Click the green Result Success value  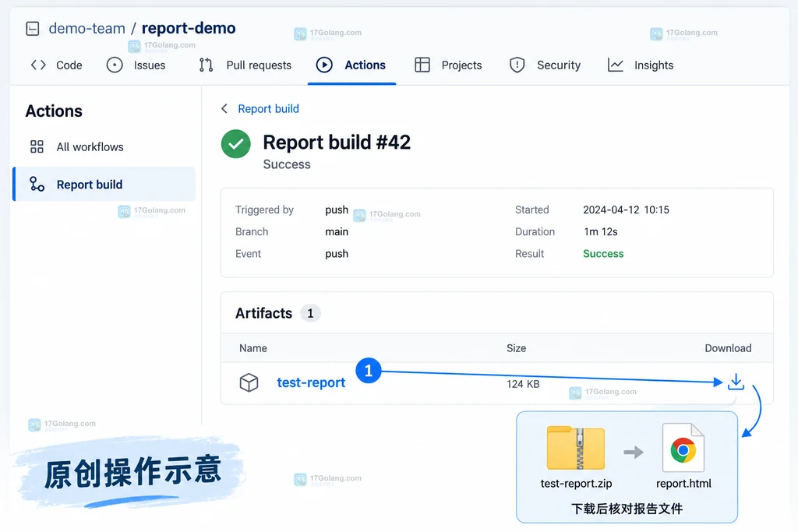click(603, 253)
